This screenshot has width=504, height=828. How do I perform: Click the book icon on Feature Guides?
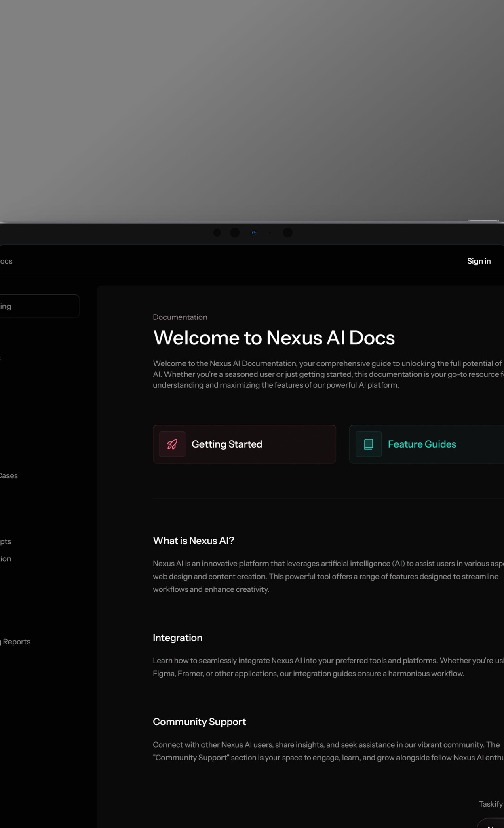(368, 444)
